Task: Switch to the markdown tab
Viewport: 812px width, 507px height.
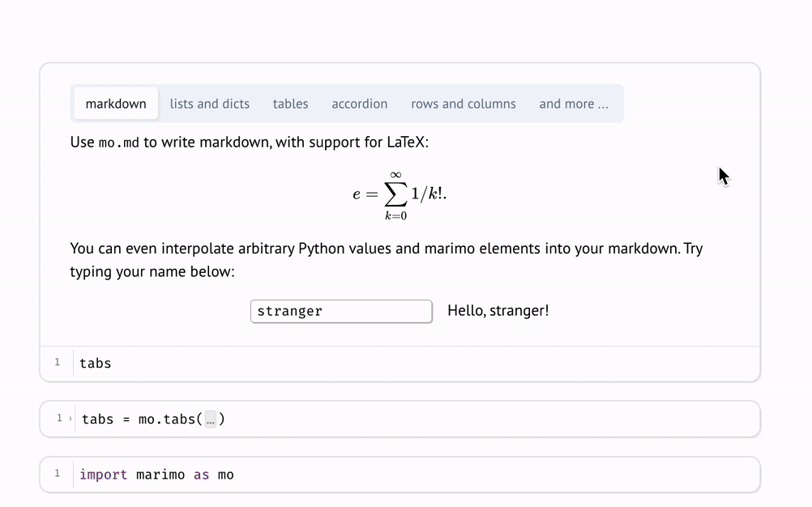Action: [116, 104]
